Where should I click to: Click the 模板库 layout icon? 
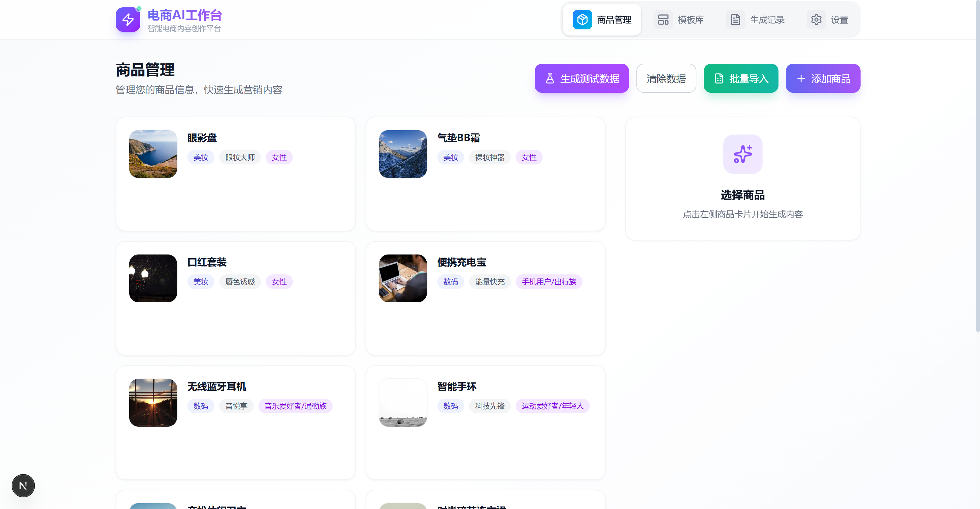click(663, 19)
